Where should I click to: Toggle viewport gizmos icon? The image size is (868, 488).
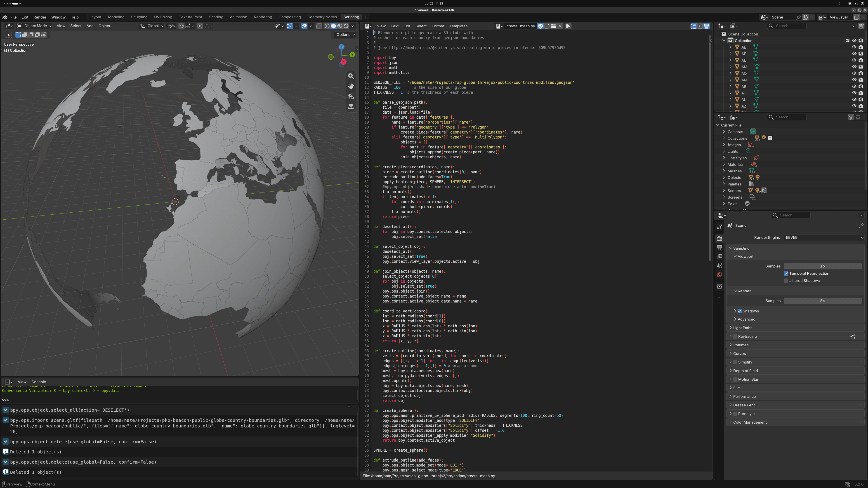click(289, 26)
